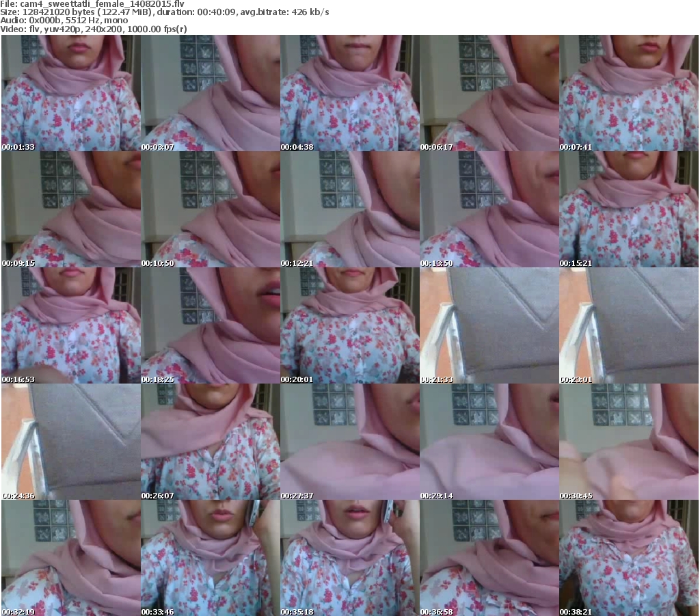Pick the preview frame at 00:20:01
The width and height of the screenshot is (700, 616).
pos(349,325)
